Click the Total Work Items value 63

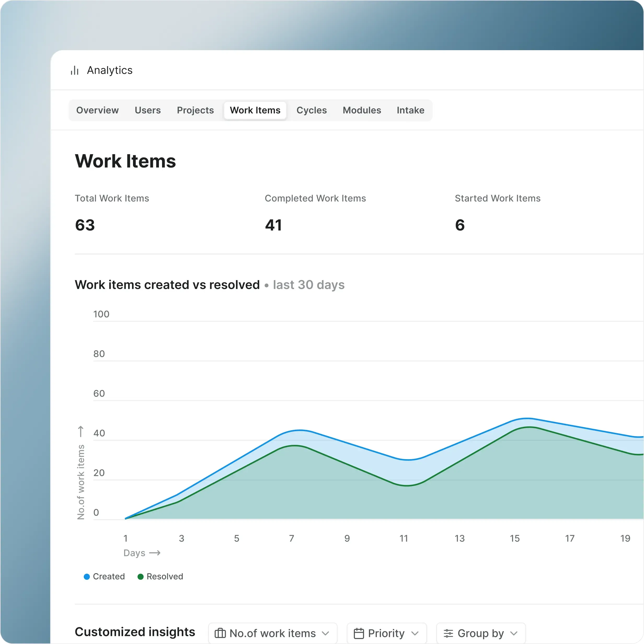tap(85, 225)
